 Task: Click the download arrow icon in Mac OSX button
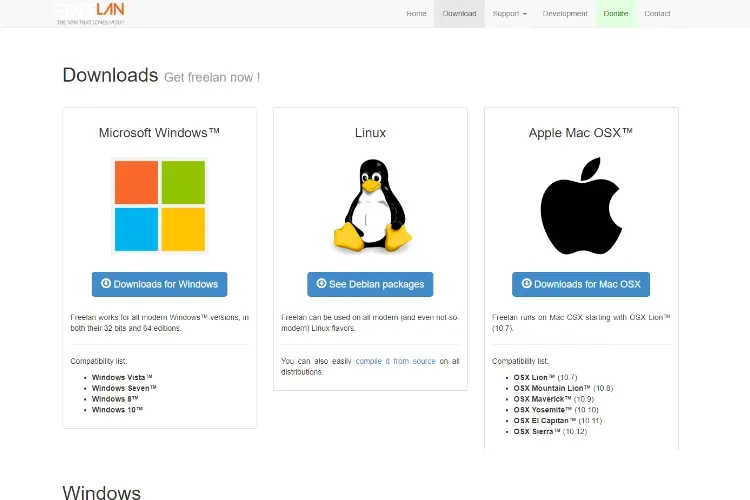[x=526, y=284]
